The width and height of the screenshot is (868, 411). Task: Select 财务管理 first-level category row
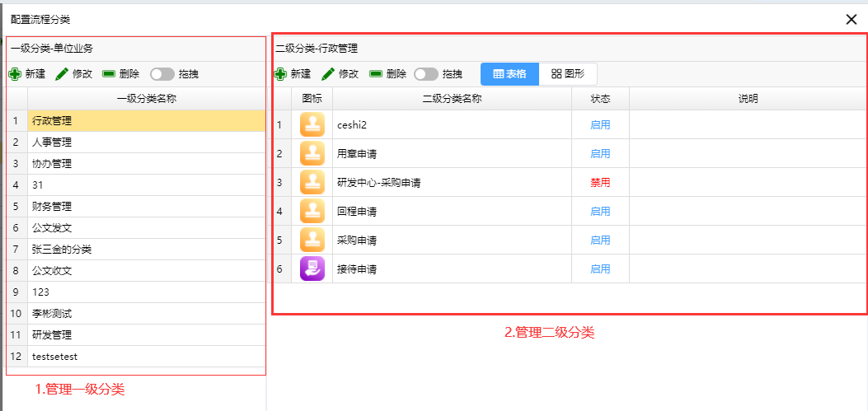[x=146, y=207]
